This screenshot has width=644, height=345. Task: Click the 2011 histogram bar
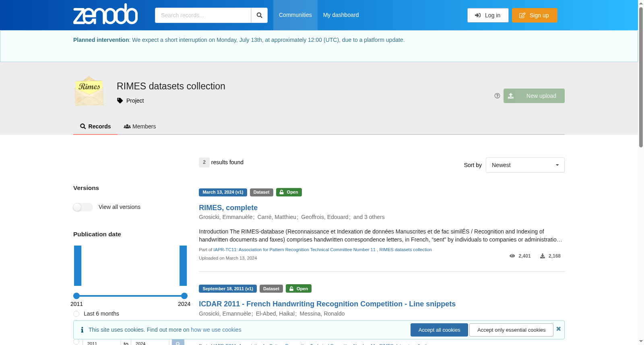78,266
